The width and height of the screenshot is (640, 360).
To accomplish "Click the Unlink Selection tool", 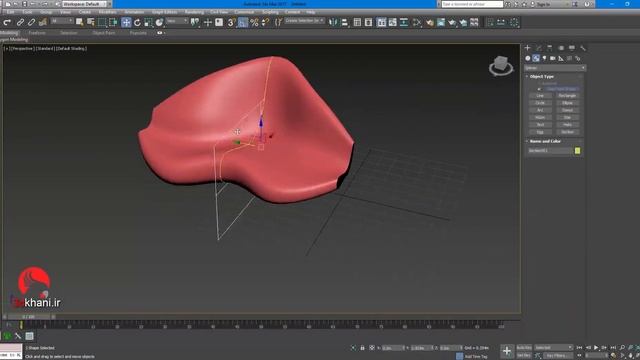I will pos(31,22).
